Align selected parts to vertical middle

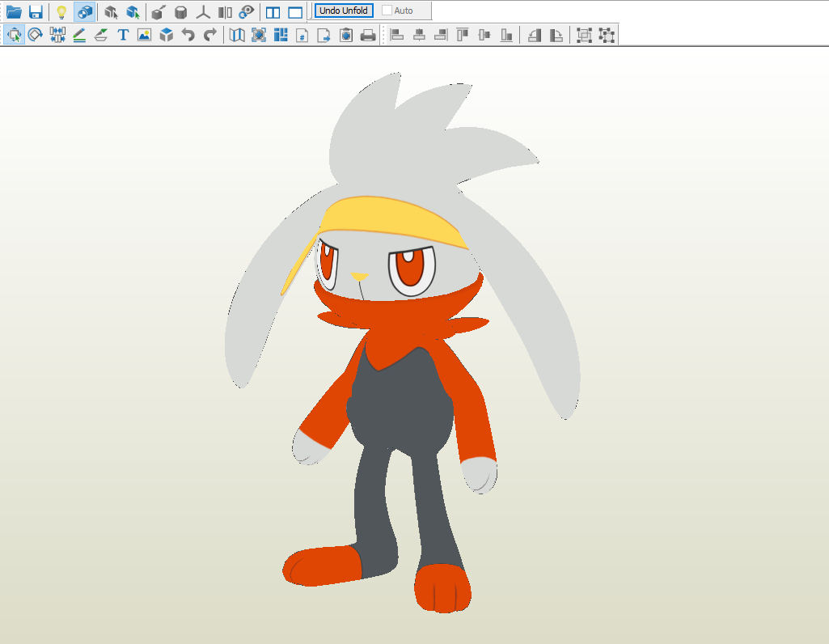click(x=484, y=35)
